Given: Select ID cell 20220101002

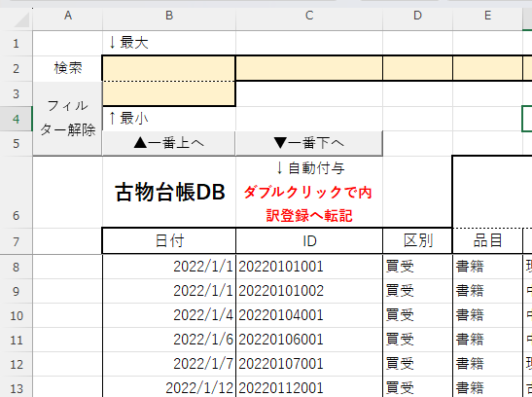Looking at the screenshot, I should 309,291.
